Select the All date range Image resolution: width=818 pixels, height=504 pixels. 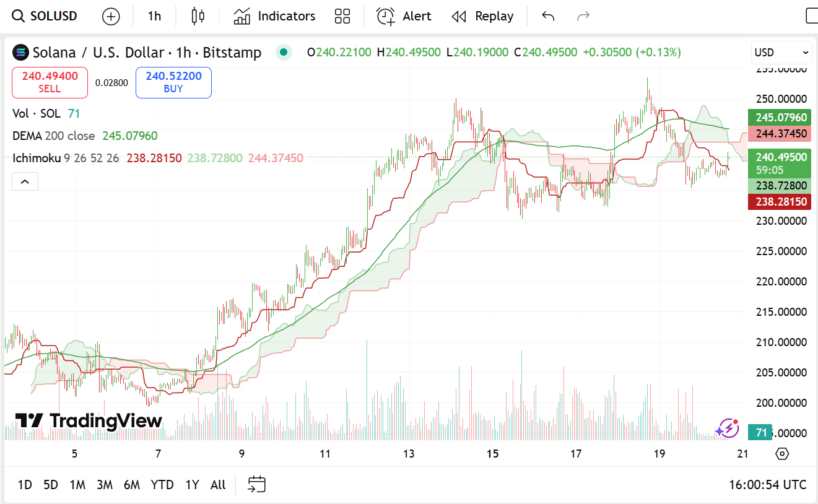coord(218,485)
